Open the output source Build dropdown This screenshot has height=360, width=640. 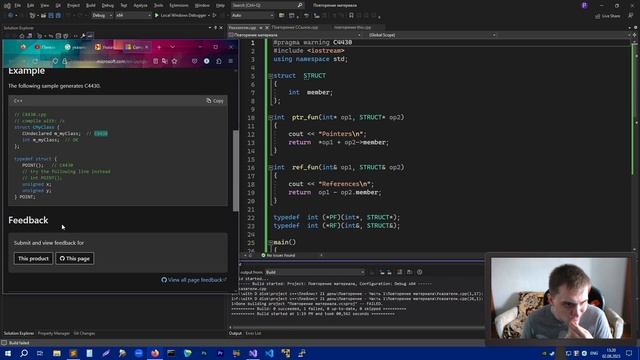pos(314,272)
